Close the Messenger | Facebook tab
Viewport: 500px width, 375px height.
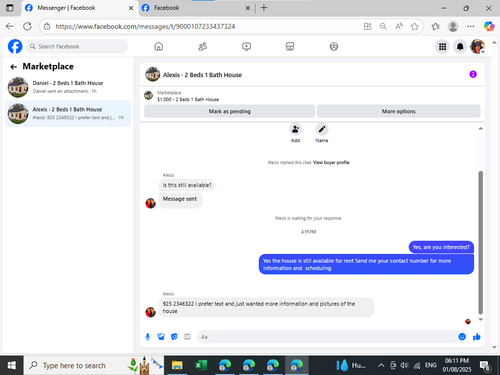coord(131,8)
